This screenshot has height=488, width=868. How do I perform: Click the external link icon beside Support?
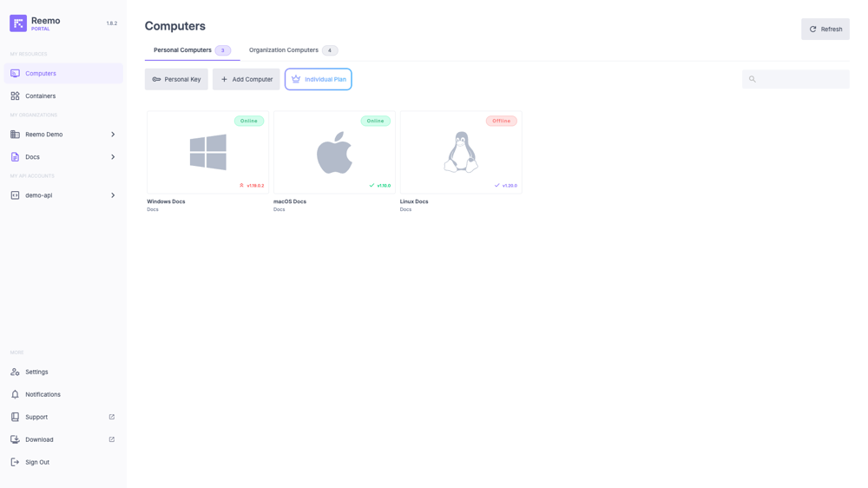111,417
